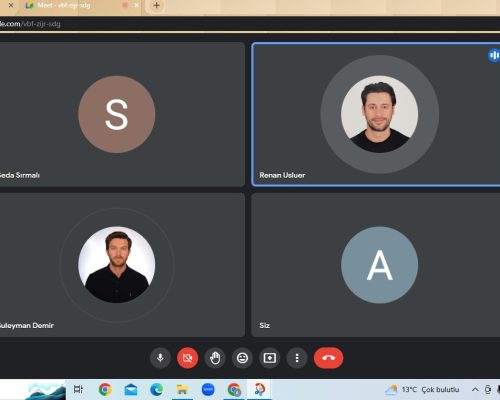Click the Meet Now tray icon beside the chevron
500x400 pixels.
tap(488, 389)
